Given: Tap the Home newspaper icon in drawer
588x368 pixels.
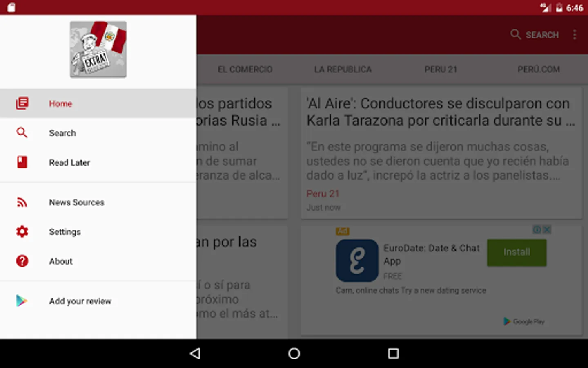Looking at the screenshot, I should (22, 103).
